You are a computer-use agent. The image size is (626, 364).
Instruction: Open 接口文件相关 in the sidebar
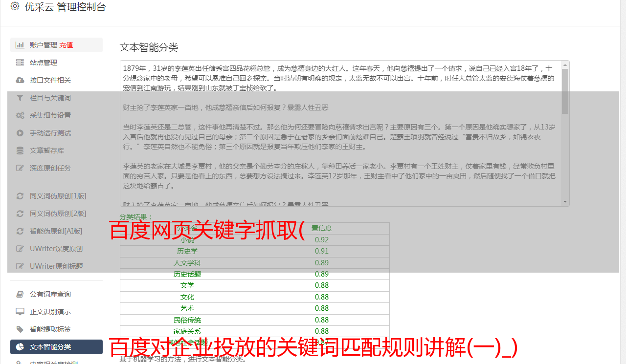tap(56, 80)
